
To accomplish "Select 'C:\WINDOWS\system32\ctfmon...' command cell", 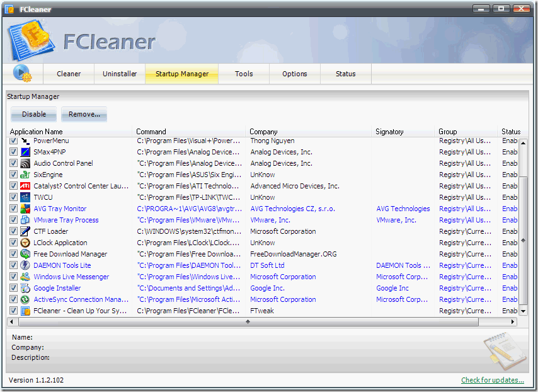I will click(189, 231).
